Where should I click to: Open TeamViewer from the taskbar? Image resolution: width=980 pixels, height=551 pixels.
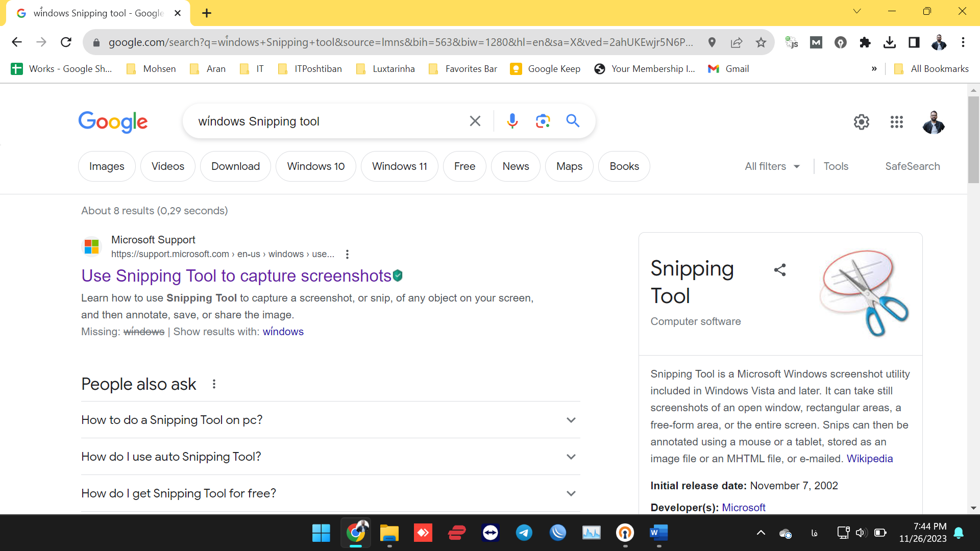point(491,533)
